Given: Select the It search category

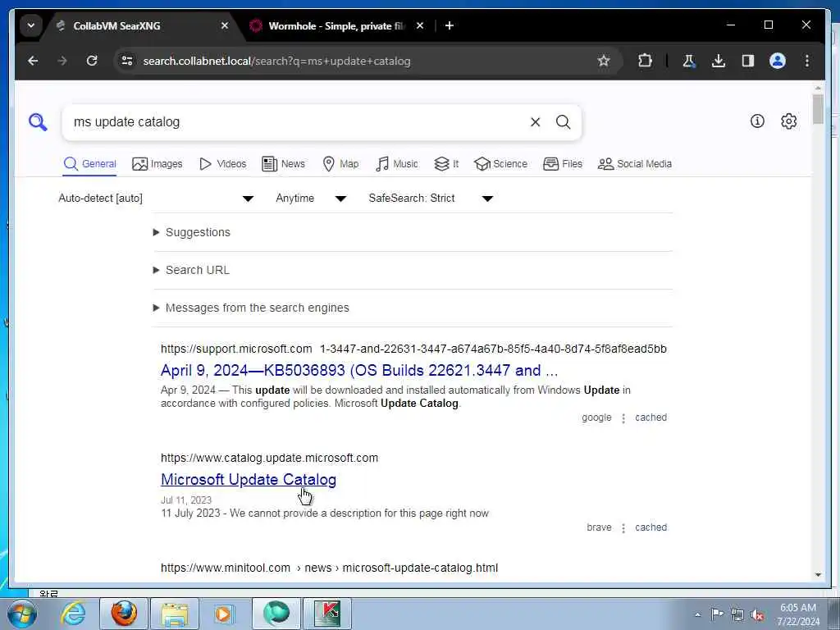Looking at the screenshot, I should coord(446,164).
